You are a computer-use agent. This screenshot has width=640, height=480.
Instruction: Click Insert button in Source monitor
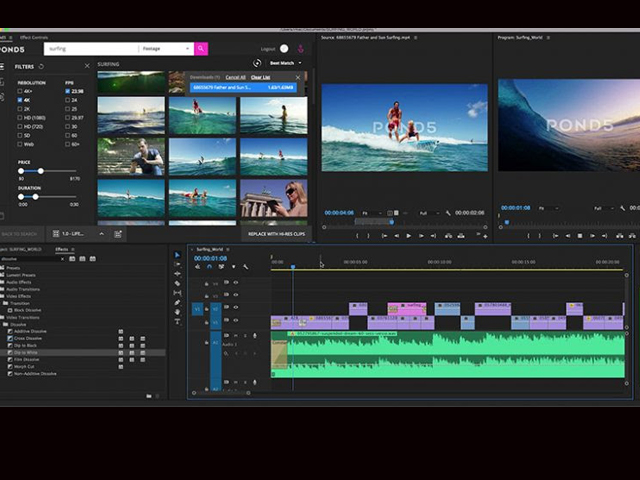click(448, 236)
